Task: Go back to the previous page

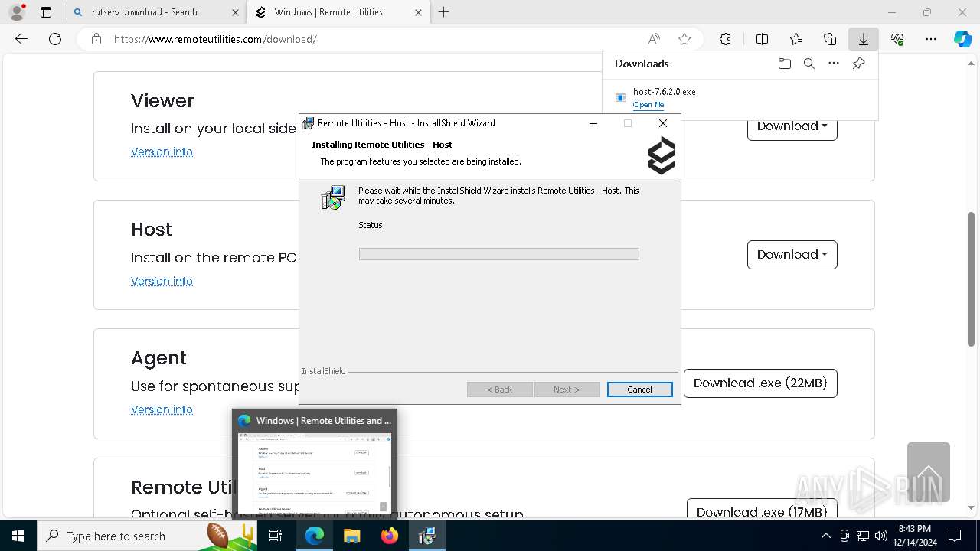Action: coord(21,39)
